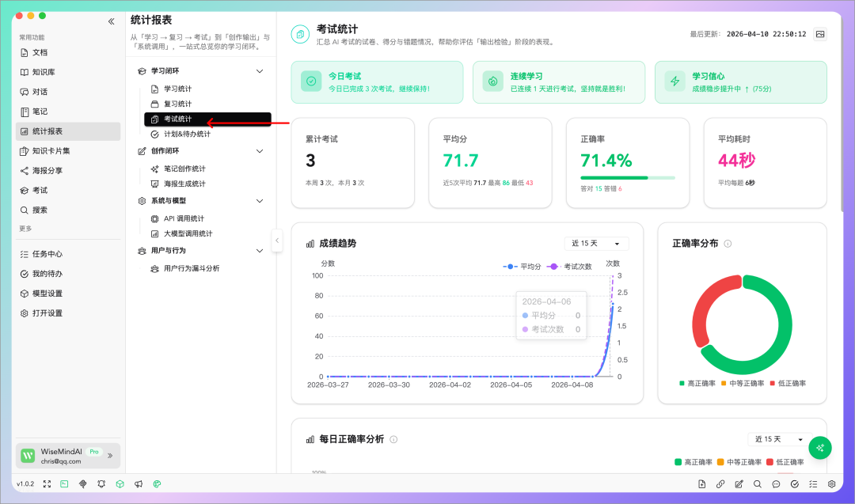Click the circled-check todo icon in bottom toolbar

coord(795,484)
